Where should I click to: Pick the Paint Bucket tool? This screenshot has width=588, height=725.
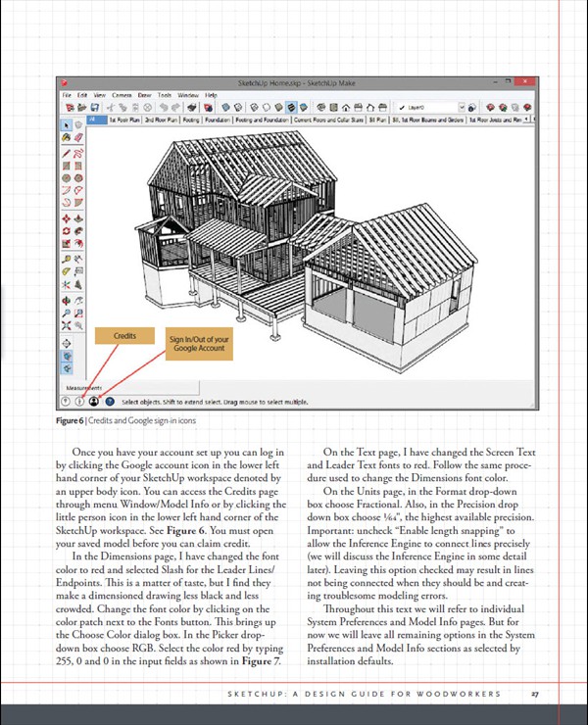click(67, 138)
